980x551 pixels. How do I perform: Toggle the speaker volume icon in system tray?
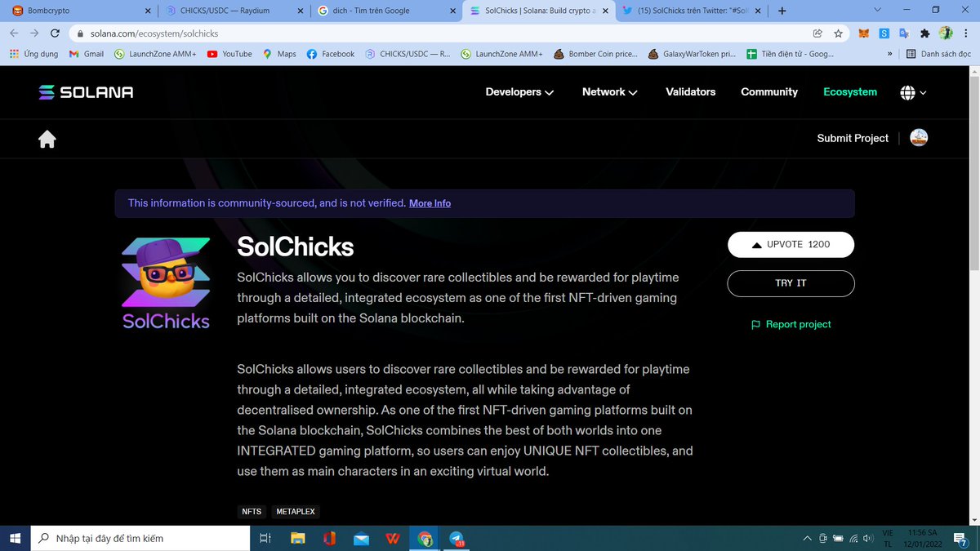tap(867, 538)
